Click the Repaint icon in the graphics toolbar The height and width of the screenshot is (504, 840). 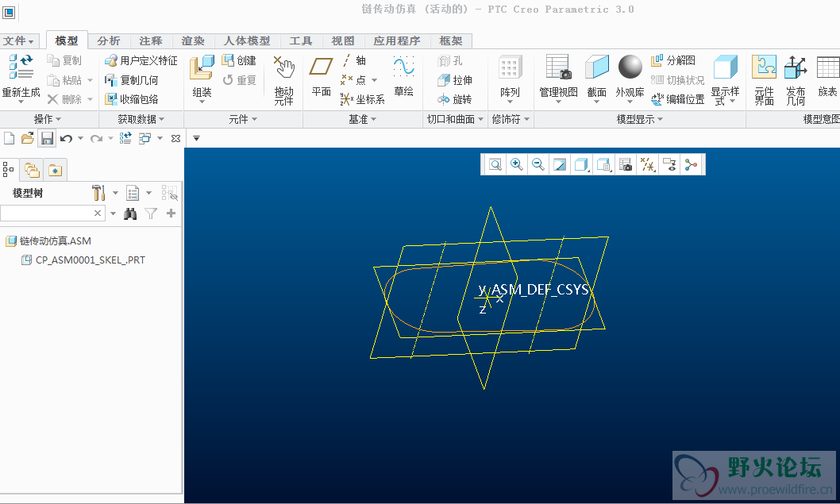tap(559, 164)
